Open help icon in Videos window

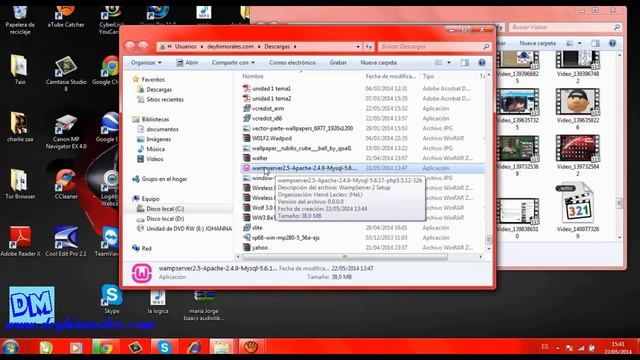click(612, 43)
